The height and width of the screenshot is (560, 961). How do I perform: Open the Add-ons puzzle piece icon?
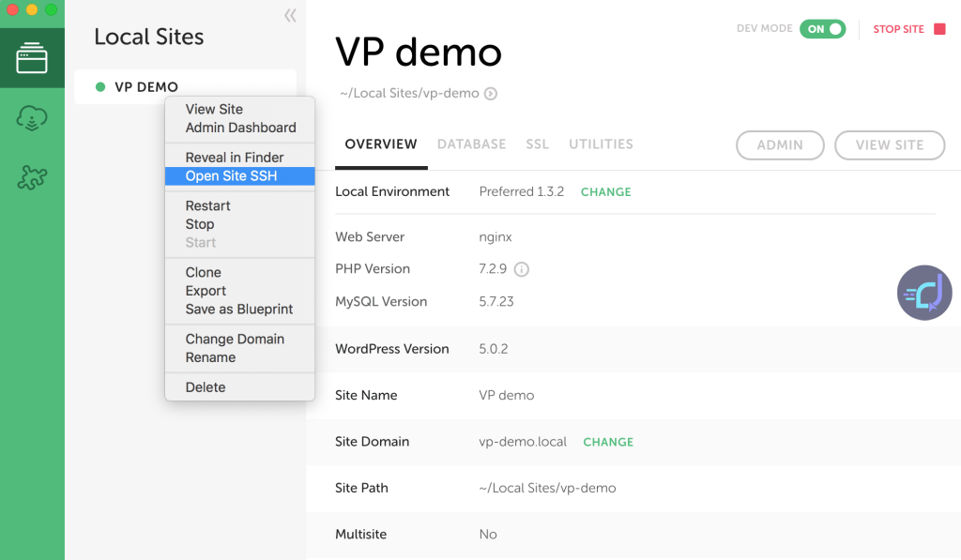pos(32,177)
